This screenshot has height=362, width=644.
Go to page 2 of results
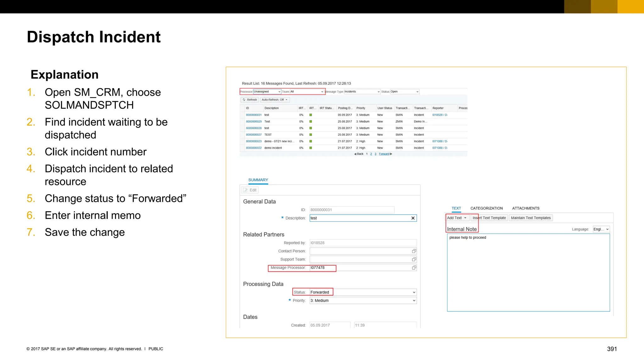[371, 154]
